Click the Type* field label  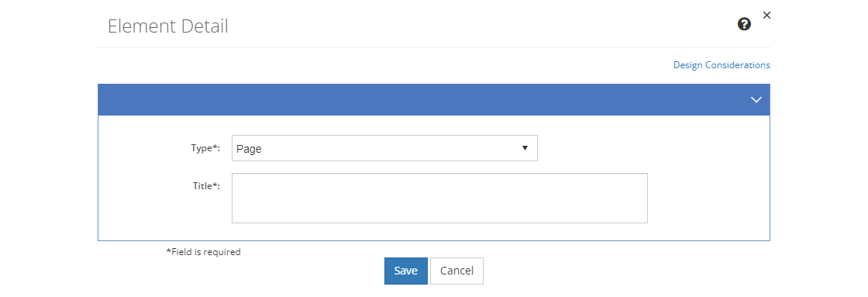[x=205, y=148]
